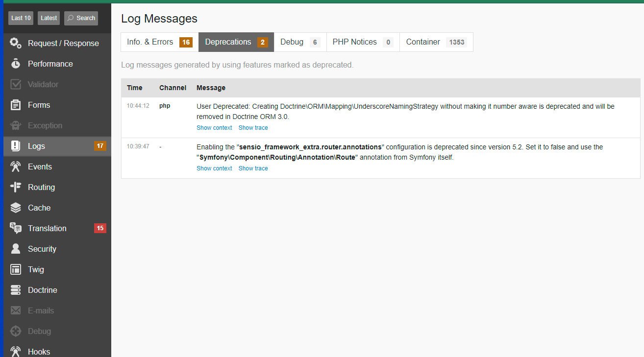Click the Logs badge showing 17

[100, 146]
